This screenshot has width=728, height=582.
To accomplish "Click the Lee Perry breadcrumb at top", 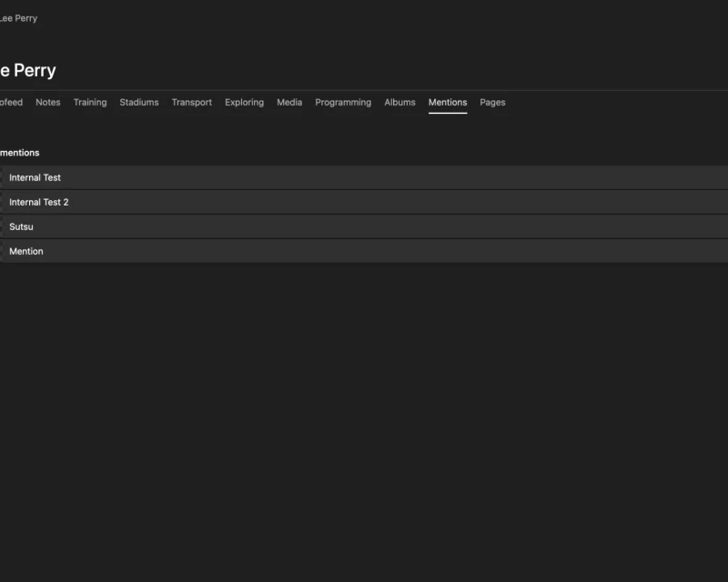I will click(18, 18).
